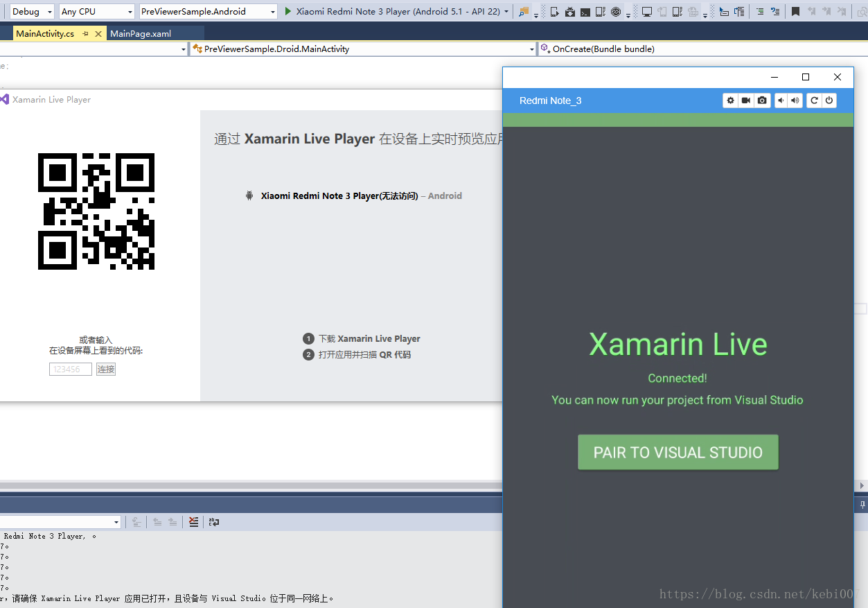The width and height of the screenshot is (868, 608).
Task: Click green Start debugging play arrow
Action: tap(288, 12)
